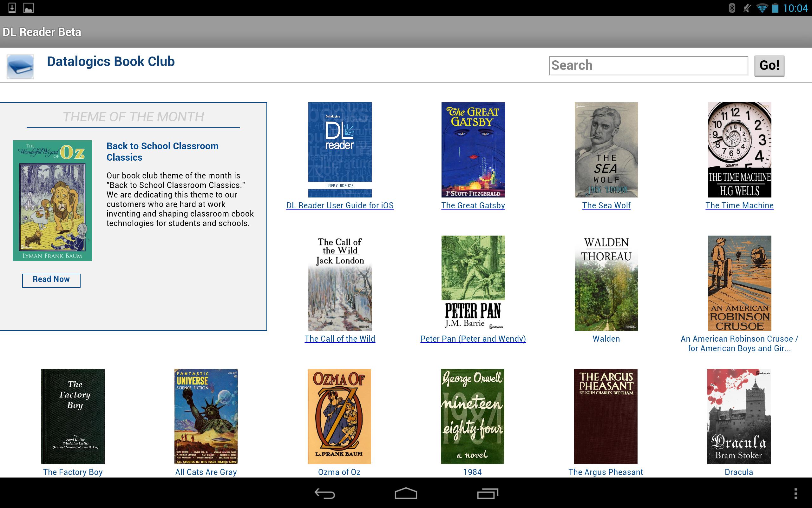Tap The Time Machine clock cover
812x508 pixels.
pos(740,150)
